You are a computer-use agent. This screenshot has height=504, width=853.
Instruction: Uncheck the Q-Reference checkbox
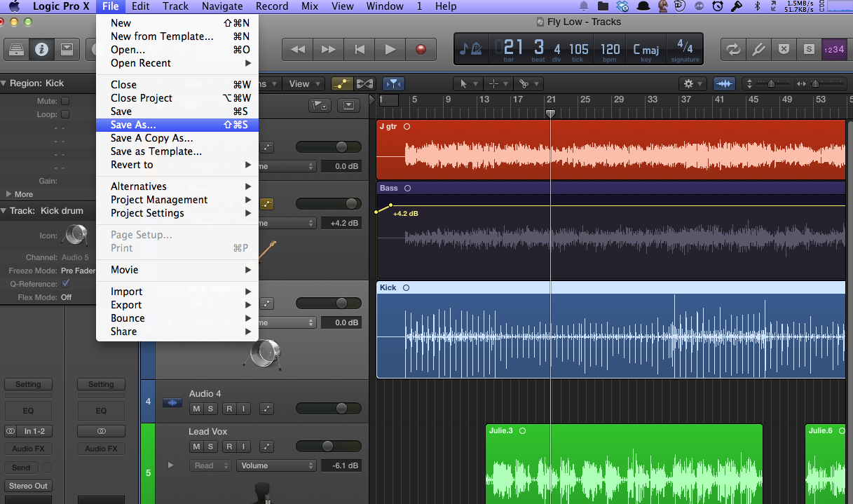coord(65,284)
